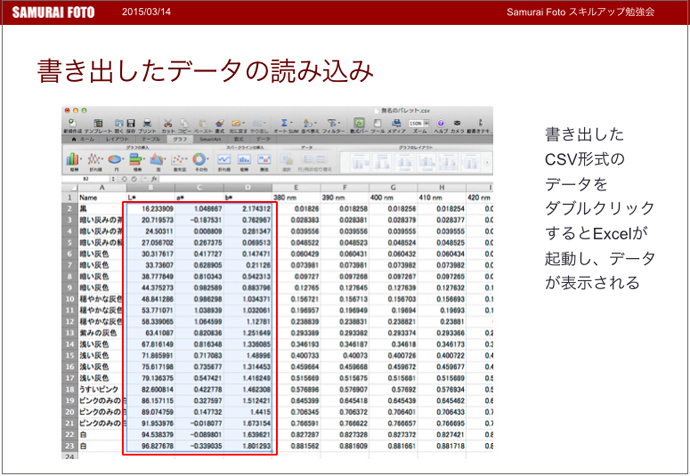The image size is (690, 476).
Task: Click the Redo (やり直し) icon
Action: click(x=257, y=123)
